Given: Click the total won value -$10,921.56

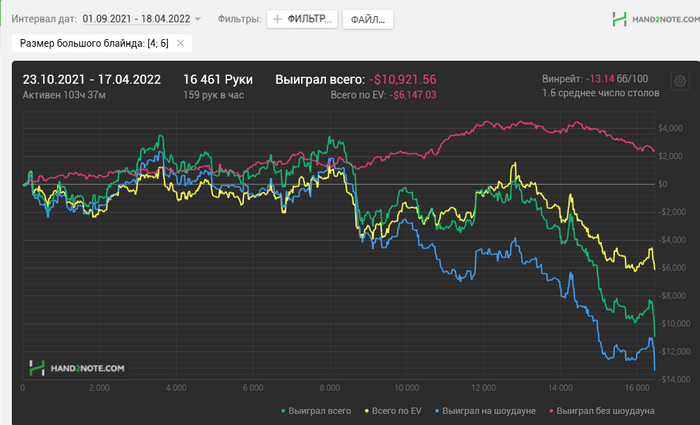Looking at the screenshot, I should (x=403, y=79).
